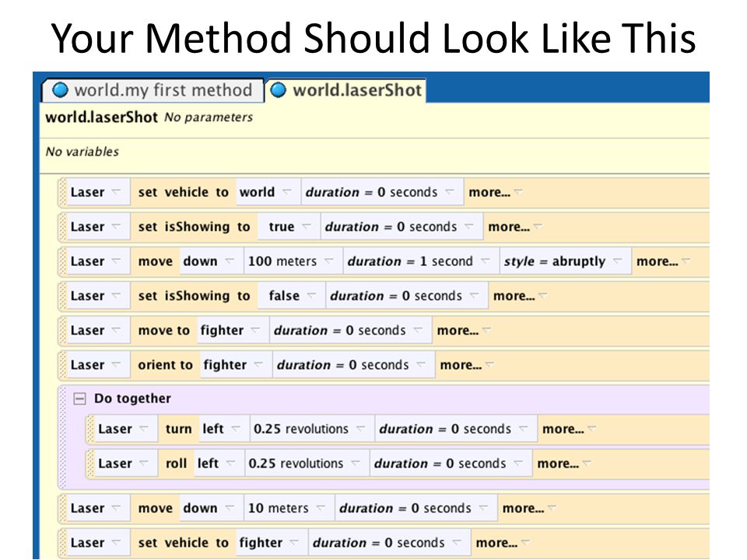Open Laser dropdown in orient to fighter row

(98, 365)
